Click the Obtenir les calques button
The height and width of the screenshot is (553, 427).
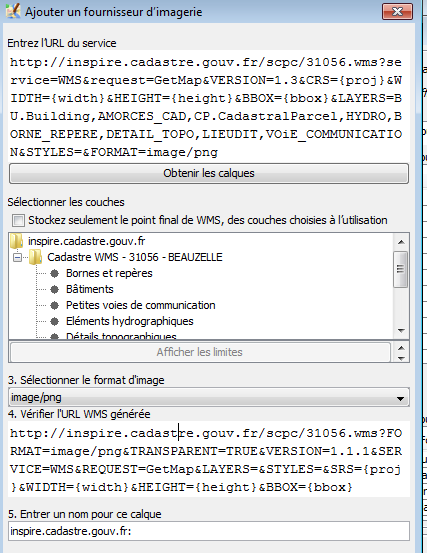pos(209,173)
